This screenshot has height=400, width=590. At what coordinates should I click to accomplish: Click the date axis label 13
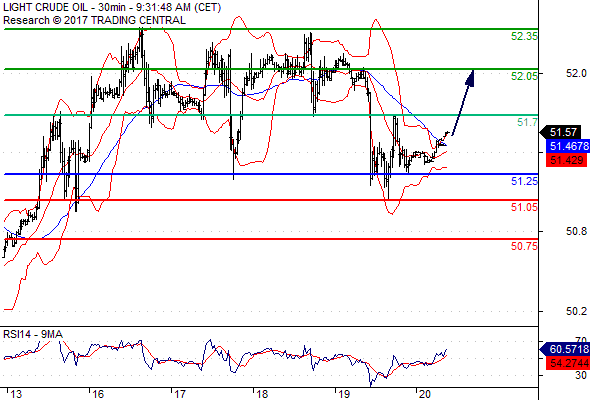pyautogui.click(x=16, y=394)
